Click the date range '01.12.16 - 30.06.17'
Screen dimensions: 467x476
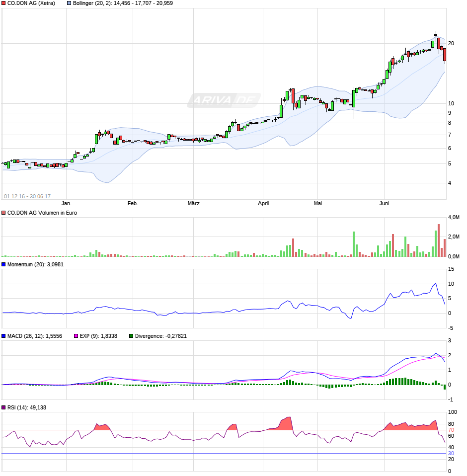pyautogui.click(x=27, y=196)
